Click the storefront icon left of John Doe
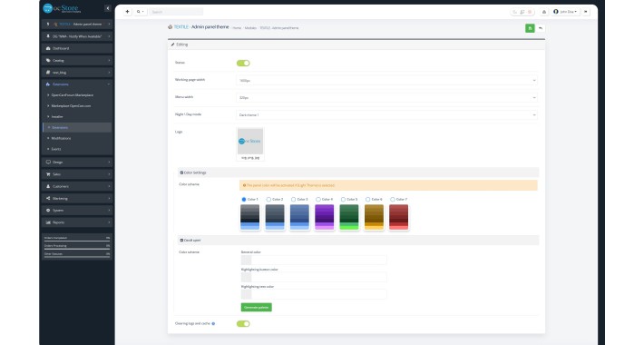 (544, 12)
